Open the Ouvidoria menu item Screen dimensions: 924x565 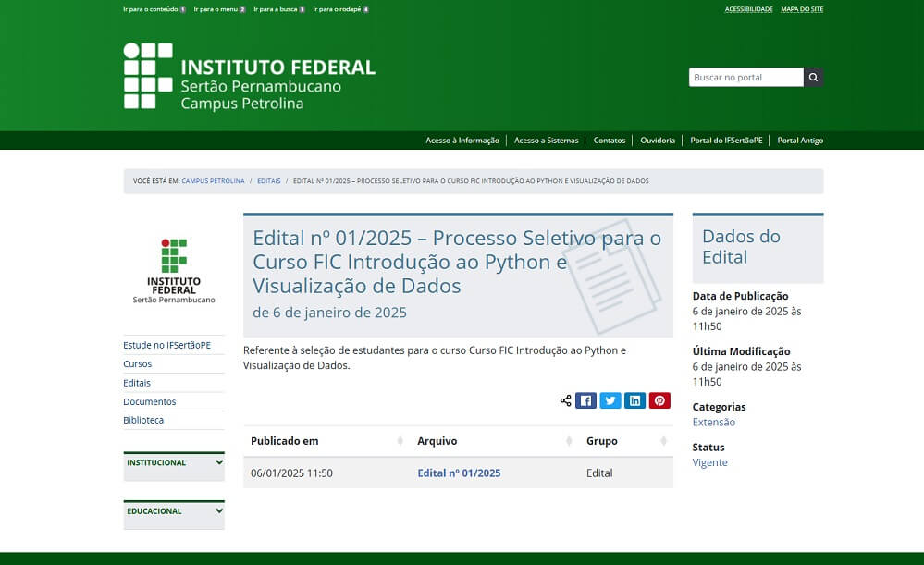pyautogui.click(x=658, y=141)
